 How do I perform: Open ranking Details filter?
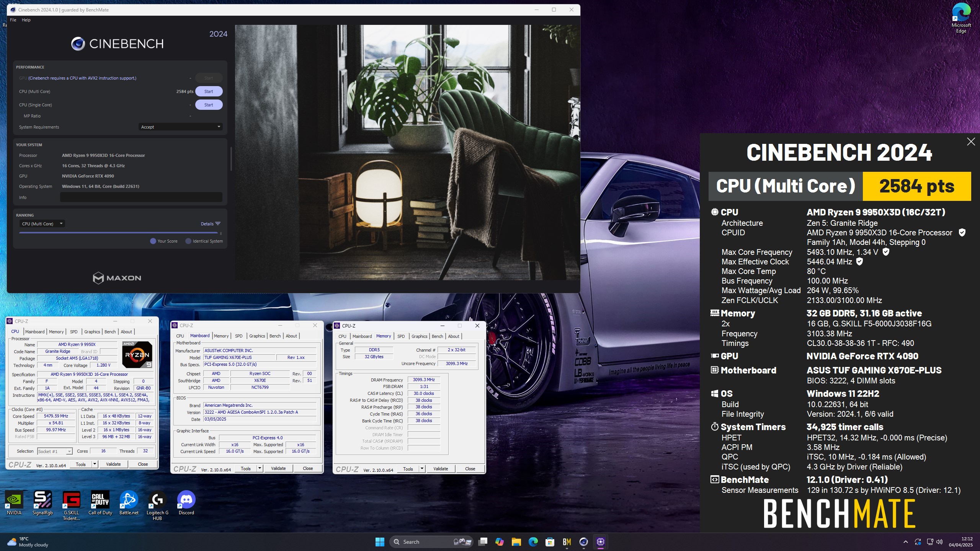pos(211,224)
